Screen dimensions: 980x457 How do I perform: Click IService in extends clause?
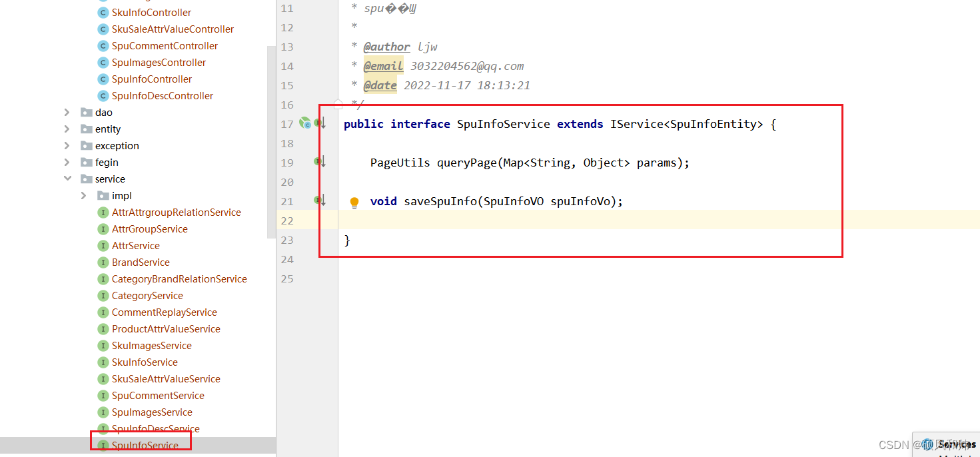tap(637, 124)
